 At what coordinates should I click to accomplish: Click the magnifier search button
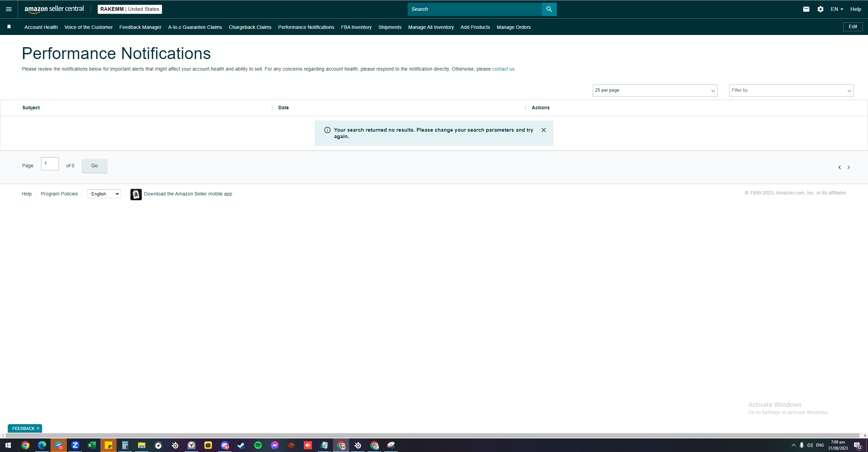tap(549, 9)
